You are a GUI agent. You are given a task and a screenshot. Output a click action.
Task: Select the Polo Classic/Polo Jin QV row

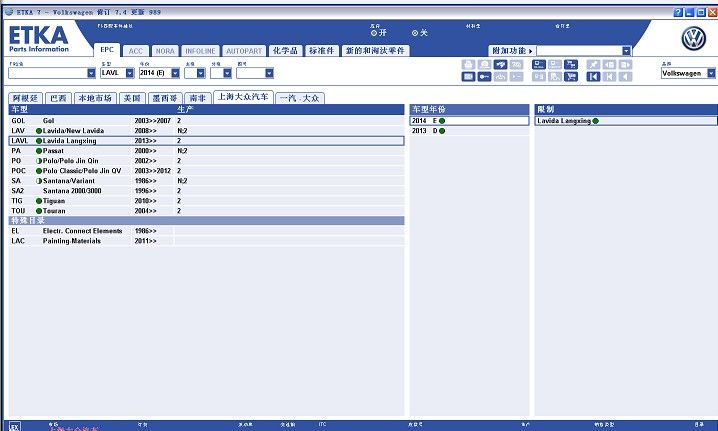tap(207, 171)
